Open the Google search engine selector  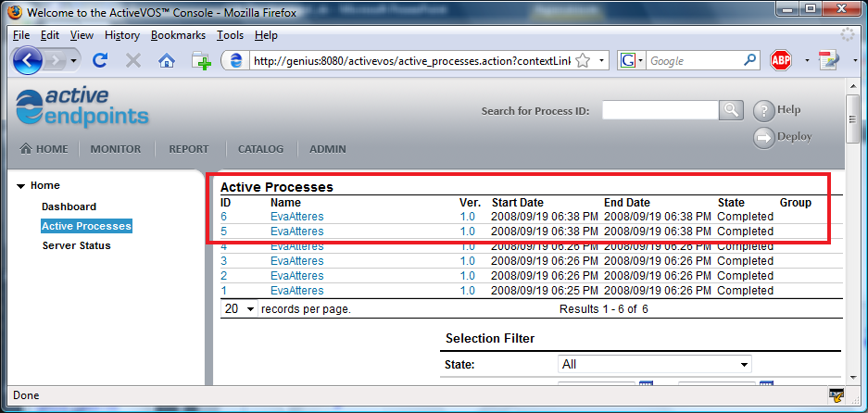click(632, 60)
